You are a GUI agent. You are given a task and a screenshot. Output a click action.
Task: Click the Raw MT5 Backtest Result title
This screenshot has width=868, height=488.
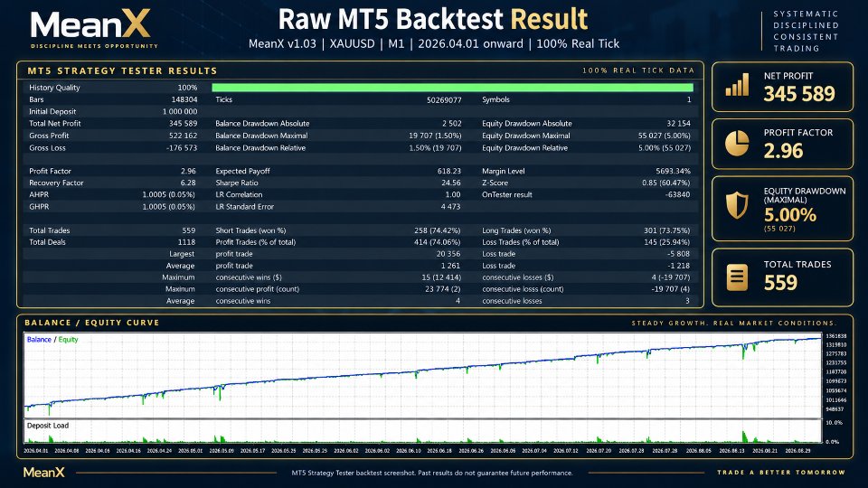432,19
